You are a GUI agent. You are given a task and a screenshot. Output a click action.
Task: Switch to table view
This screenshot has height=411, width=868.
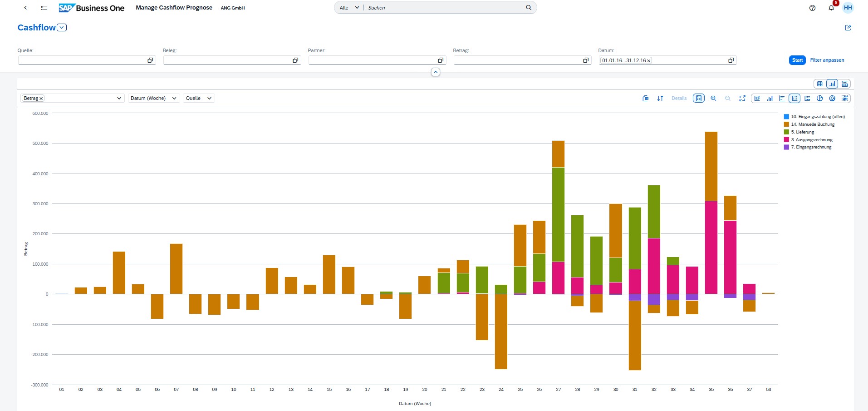820,84
